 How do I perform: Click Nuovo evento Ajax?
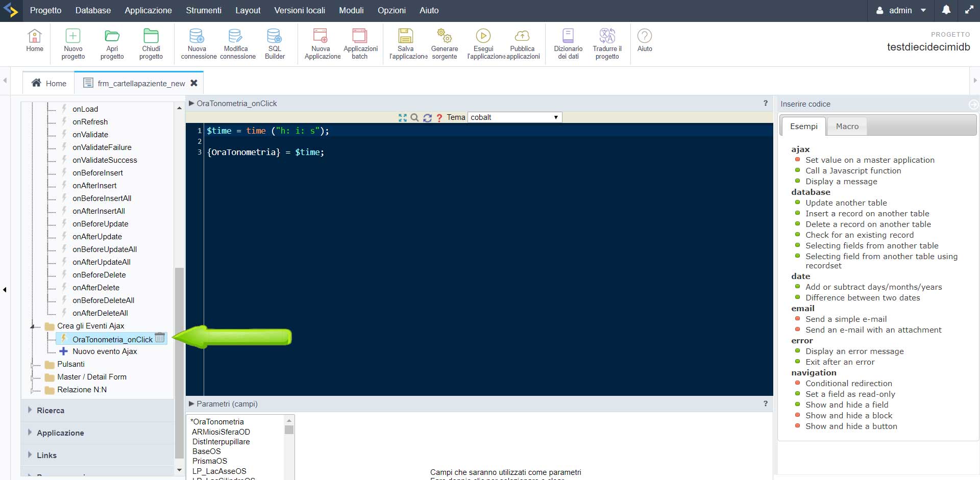[x=105, y=351]
